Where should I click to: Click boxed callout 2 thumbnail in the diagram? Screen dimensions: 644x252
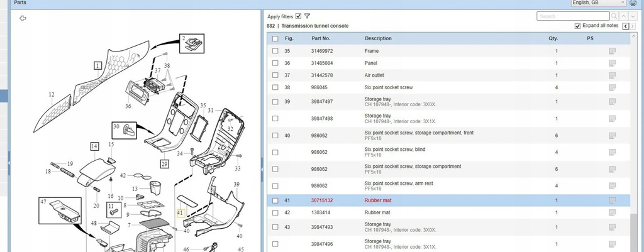tap(192, 43)
